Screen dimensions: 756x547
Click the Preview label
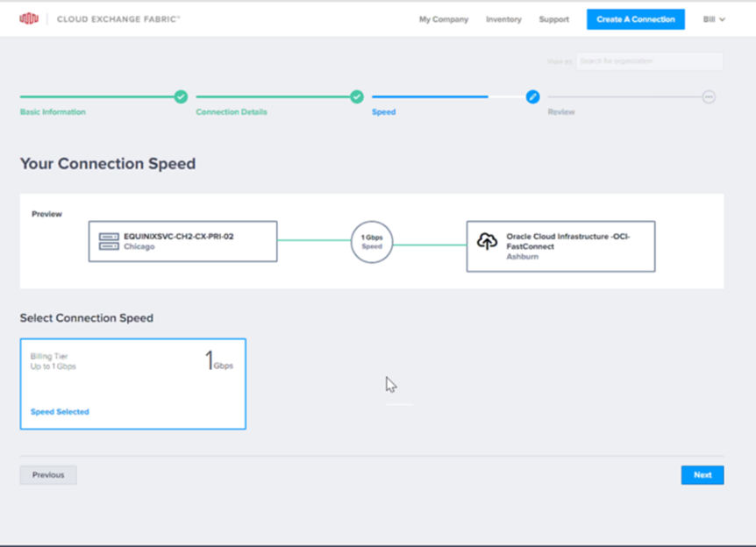pyautogui.click(x=46, y=214)
